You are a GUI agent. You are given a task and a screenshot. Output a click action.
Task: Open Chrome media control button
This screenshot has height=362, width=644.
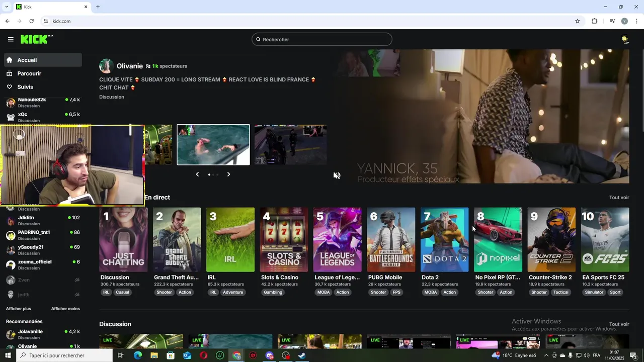click(612, 21)
